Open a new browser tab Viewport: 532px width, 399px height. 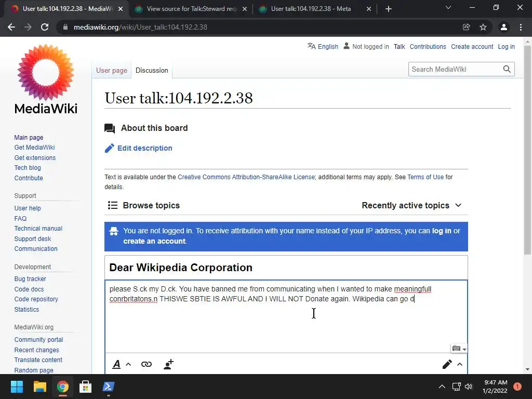click(389, 9)
